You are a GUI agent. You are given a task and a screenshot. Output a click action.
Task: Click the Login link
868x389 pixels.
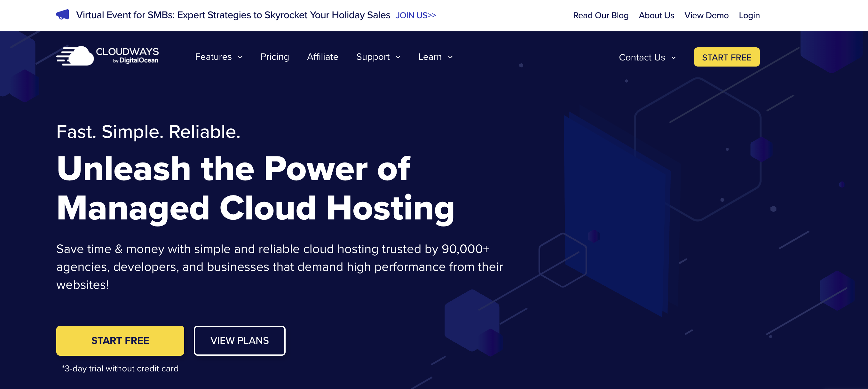[x=749, y=15]
